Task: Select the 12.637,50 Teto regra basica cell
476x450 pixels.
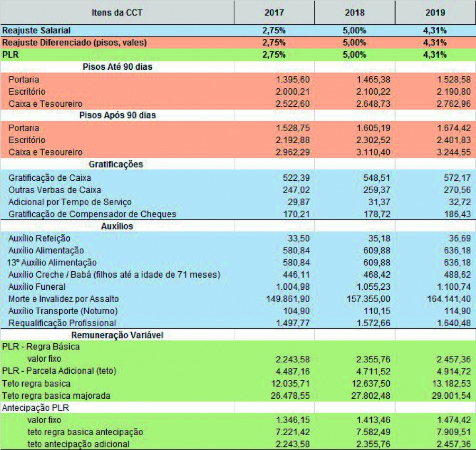Action: 371,383
